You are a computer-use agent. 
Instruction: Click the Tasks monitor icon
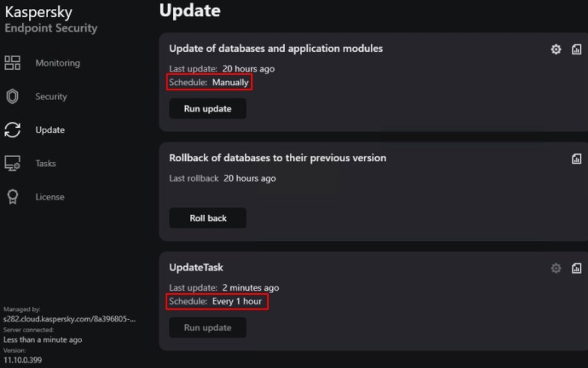click(12, 164)
